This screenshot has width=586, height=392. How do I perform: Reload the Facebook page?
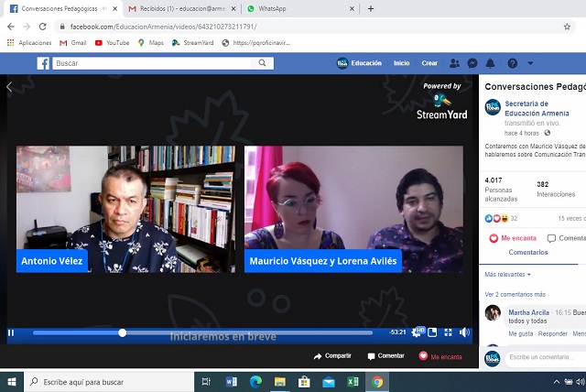coord(43,27)
